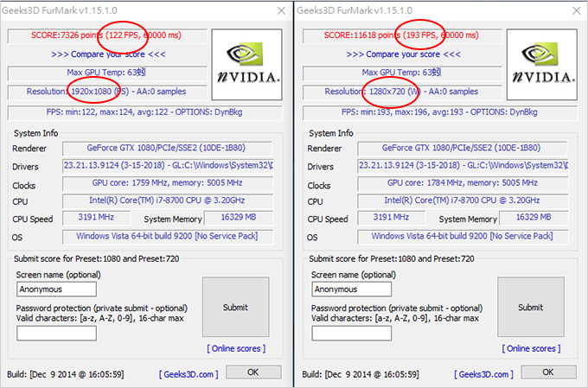Click FPS min:193 max:196 avg:193 line
588x388 pixels.
(439, 112)
